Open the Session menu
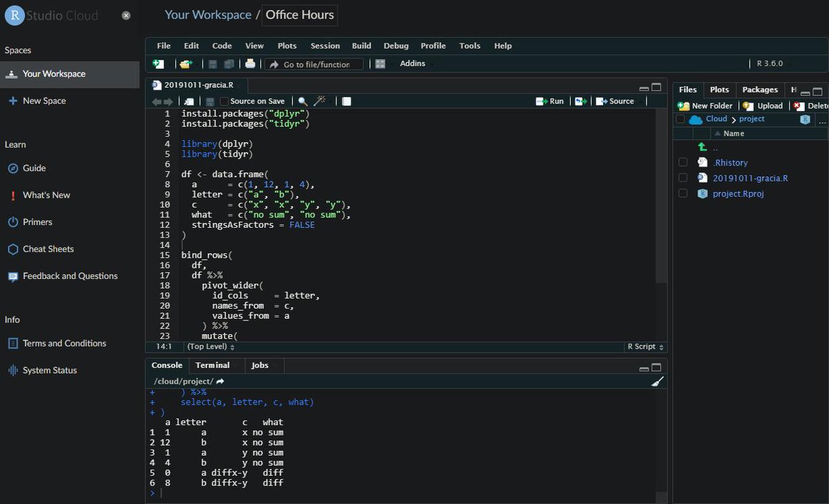This screenshot has width=829, height=504. point(325,46)
